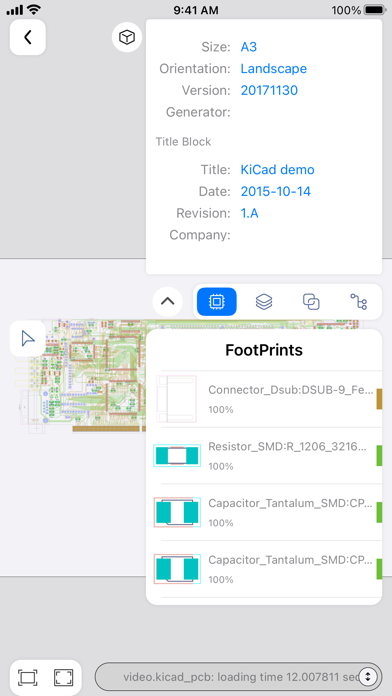This screenshot has height=696, width=392.
Task: Open the 3D cube view button
Action: pos(127,37)
